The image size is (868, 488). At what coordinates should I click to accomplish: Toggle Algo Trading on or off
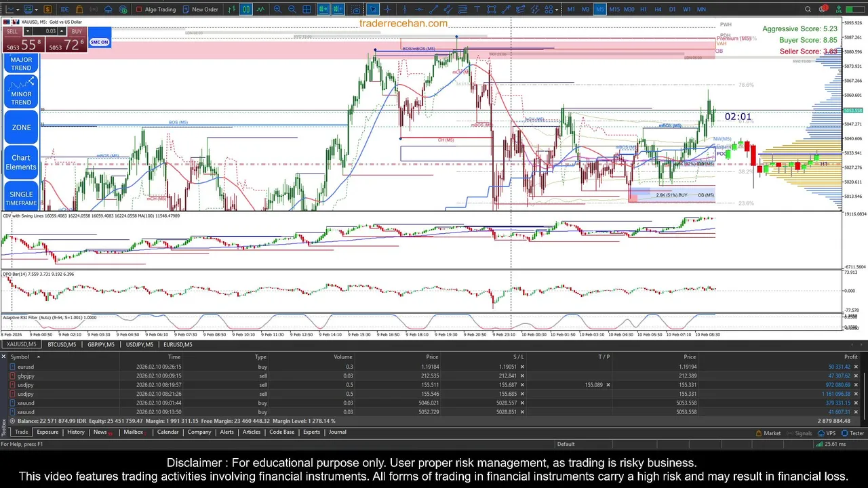156,9
